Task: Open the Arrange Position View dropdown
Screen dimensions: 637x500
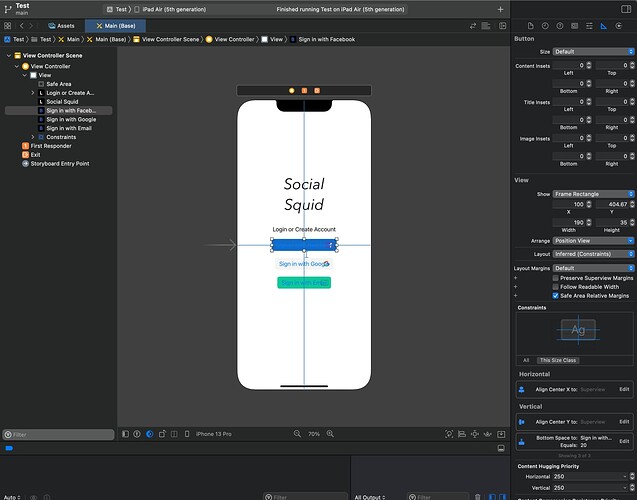Action: click(x=593, y=240)
